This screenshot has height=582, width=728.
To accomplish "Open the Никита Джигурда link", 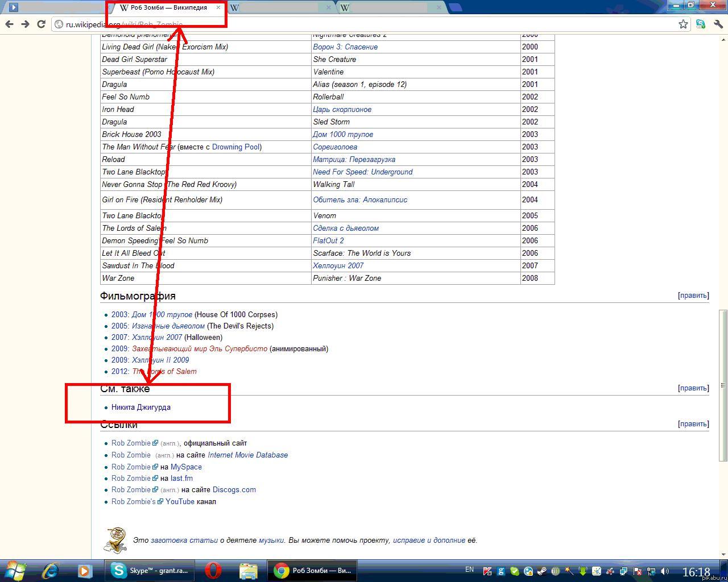I will tap(141, 407).
